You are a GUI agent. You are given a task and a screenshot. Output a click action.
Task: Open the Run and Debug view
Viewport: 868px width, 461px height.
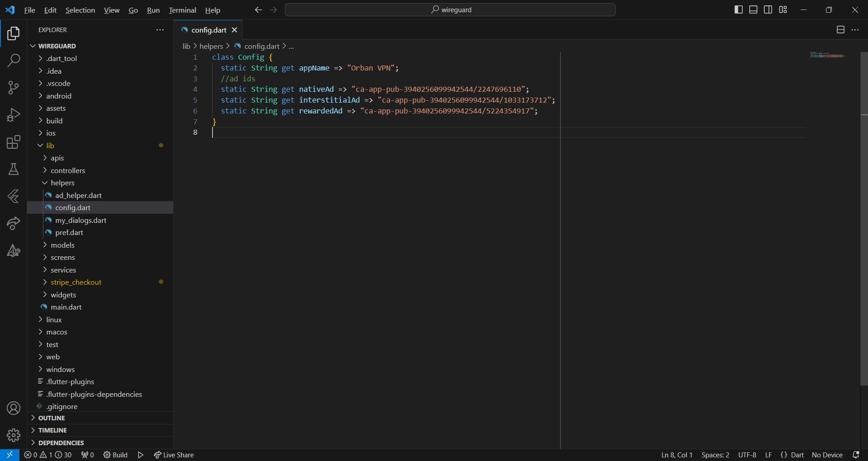point(14,115)
